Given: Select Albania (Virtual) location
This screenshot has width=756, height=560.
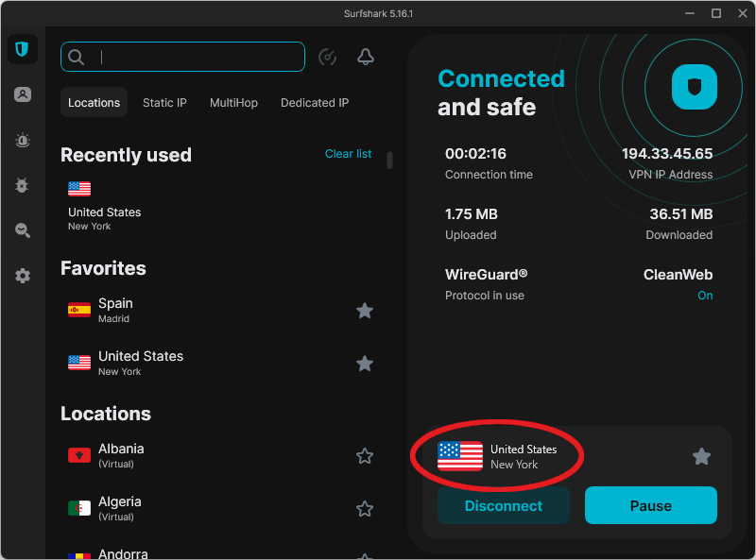Looking at the screenshot, I should [x=221, y=456].
